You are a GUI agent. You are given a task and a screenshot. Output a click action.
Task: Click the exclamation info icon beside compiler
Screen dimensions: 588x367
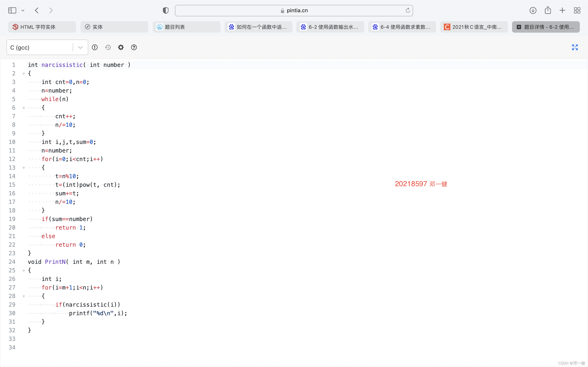[x=95, y=47]
